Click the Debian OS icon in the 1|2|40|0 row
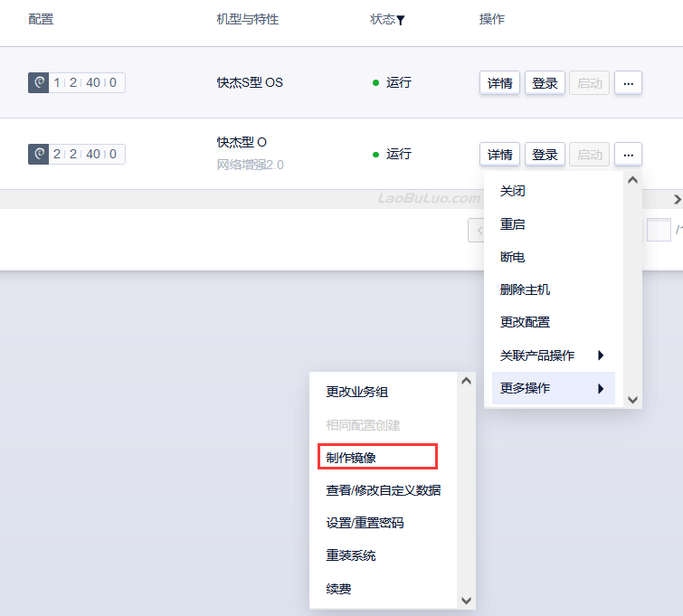Image resolution: width=683 pixels, height=616 pixels. tap(38, 83)
